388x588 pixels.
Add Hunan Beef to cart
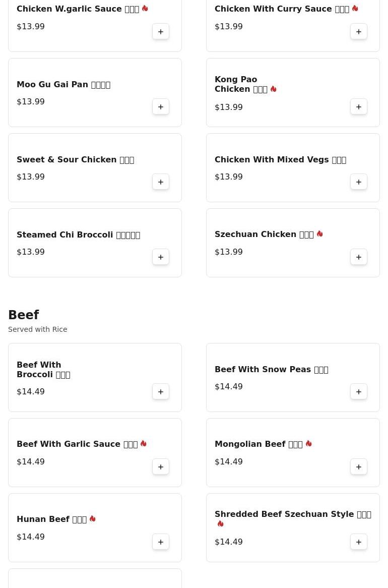pos(160,542)
